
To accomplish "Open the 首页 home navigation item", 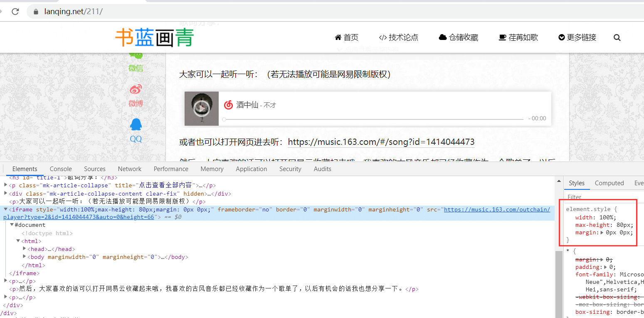I will click(346, 37).
